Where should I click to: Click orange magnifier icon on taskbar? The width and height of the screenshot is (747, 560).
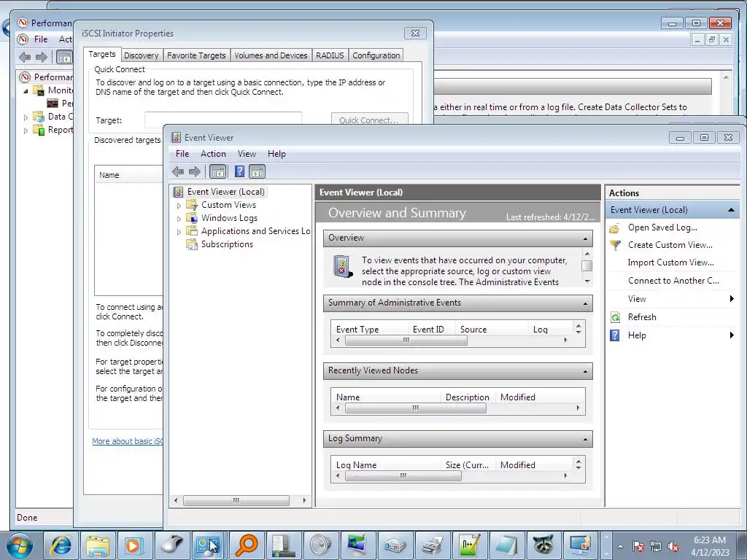click(247, 545)
